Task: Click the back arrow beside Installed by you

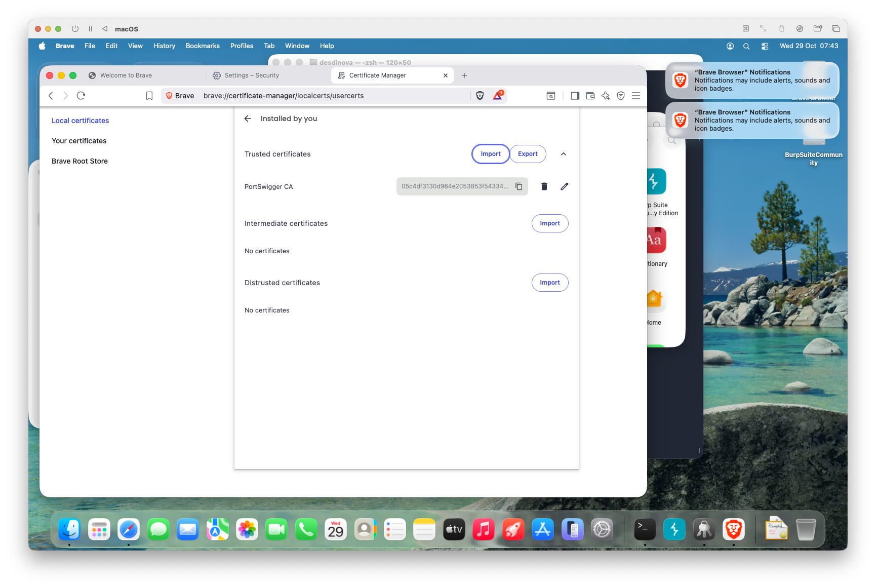Action: coord(248,119)
